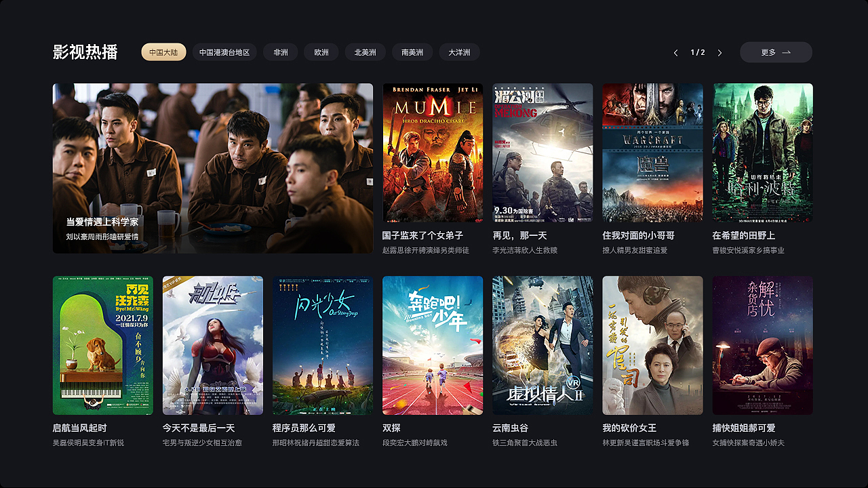Open the Harry Potter poster thumbnail
The height and width of the screenshot is (488, 868).
763,152
